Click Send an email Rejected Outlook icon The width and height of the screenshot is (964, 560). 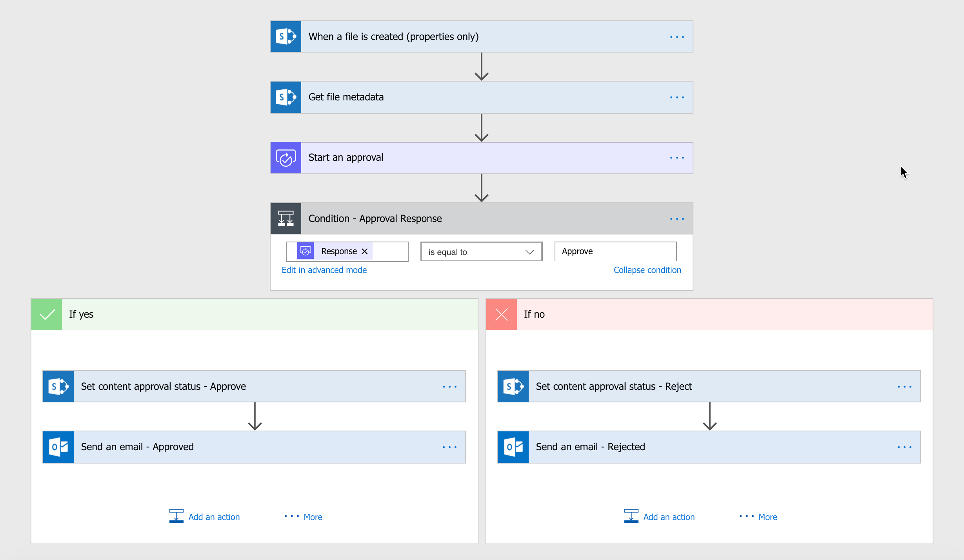[x=514, y=446]
